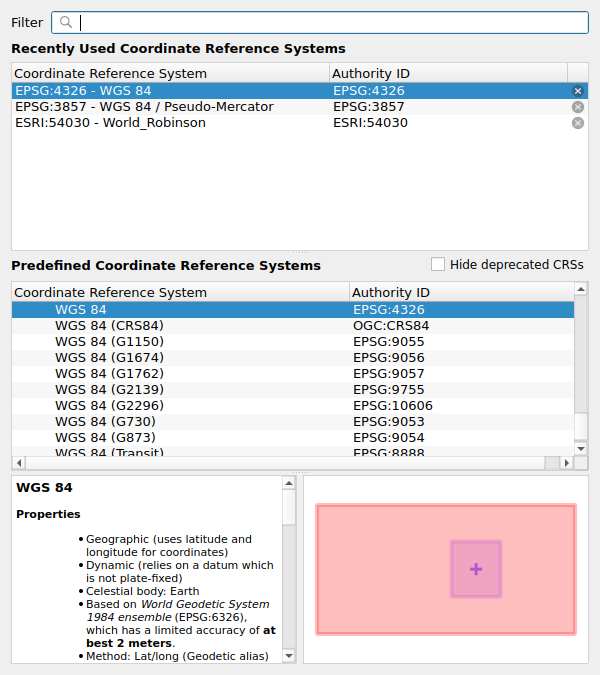Sort recent list by Coordinate Reference System header
Viewport: 600px width, 675px height.
[x=170, y=73]
